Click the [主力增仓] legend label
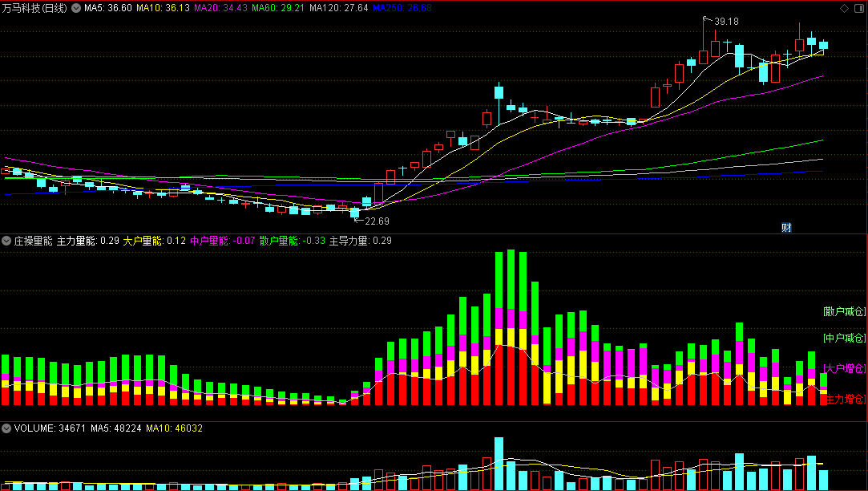Image resolution: width=868 pixels, height=491 pixels. coord(844,399)
